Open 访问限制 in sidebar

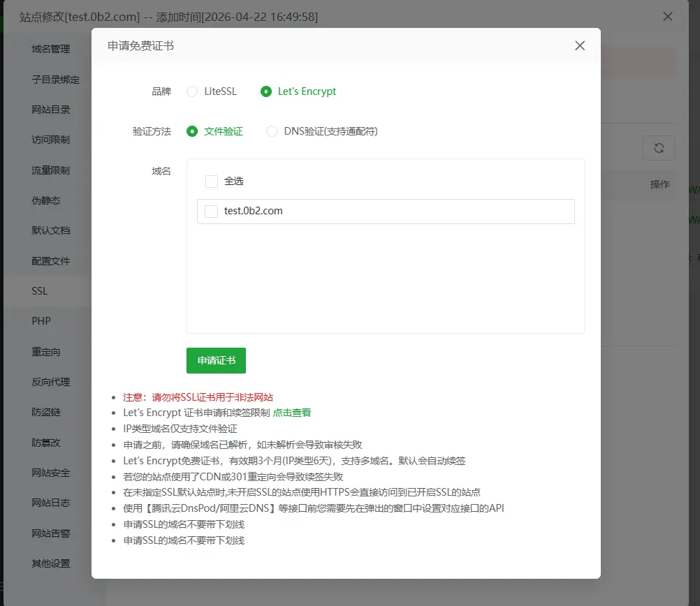point(50,140)
